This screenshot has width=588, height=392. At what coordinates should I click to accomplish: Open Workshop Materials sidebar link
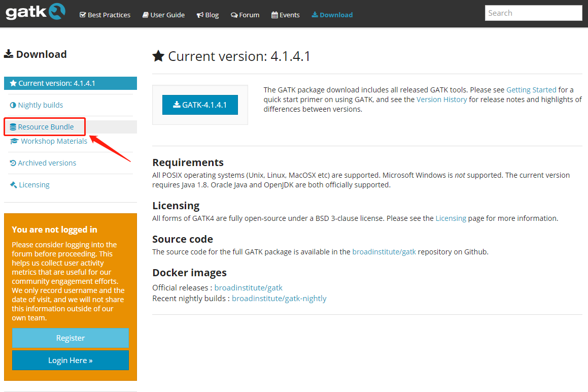[x=49, y=141]
